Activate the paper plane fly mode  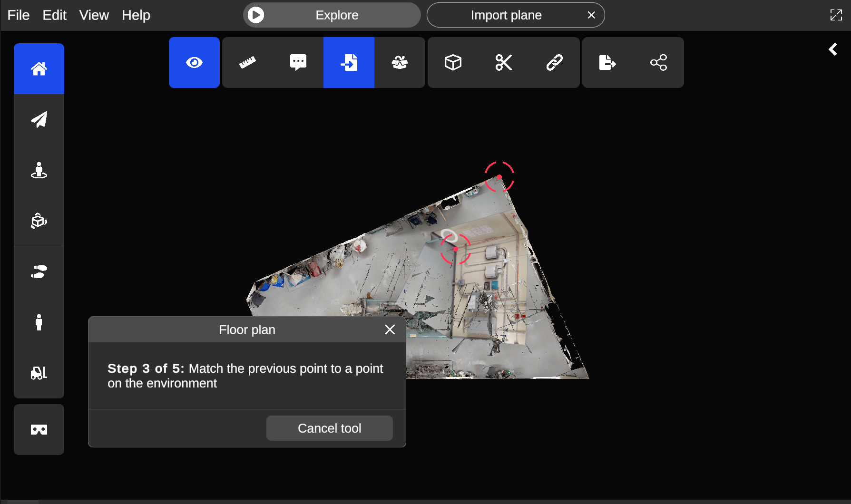(39, 119)
